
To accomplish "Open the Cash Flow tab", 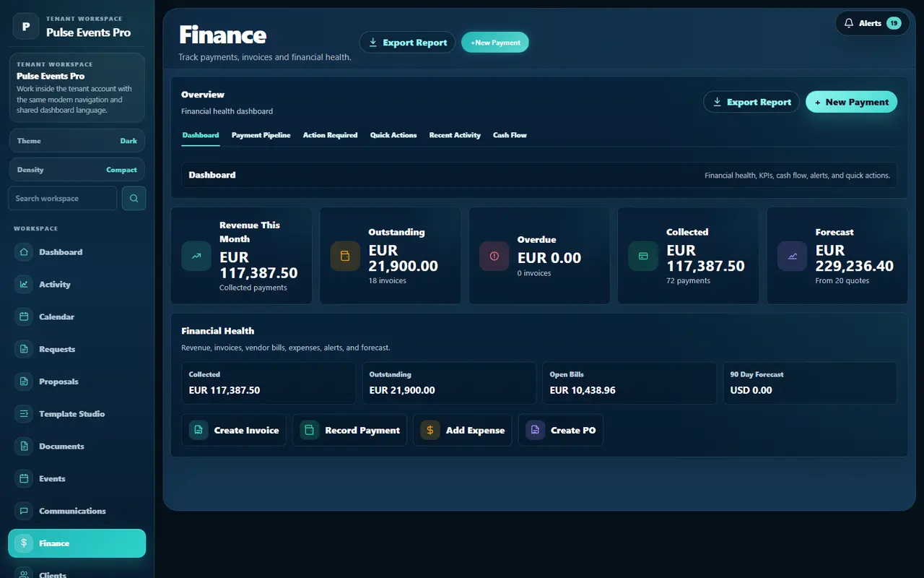I will (510, 135).
